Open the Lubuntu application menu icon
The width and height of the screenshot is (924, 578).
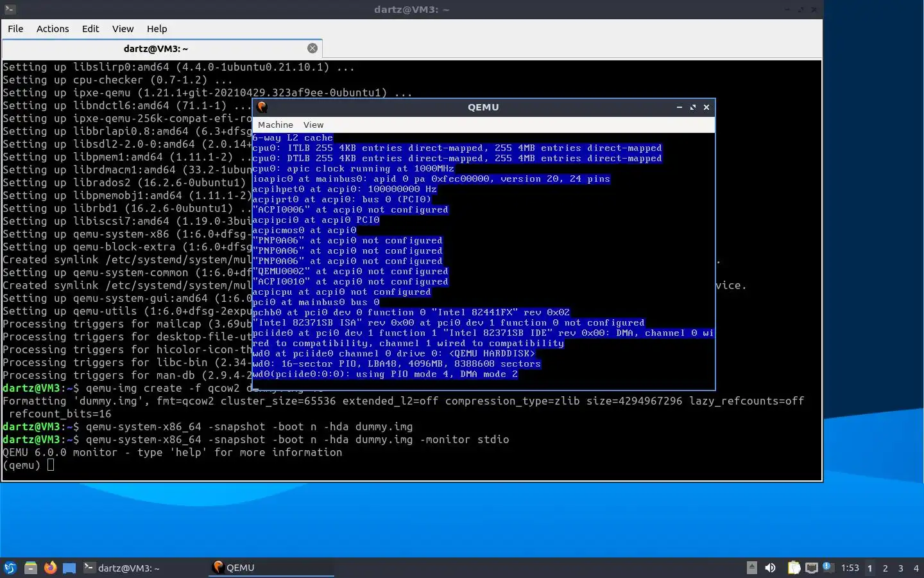tap(10, 568)
